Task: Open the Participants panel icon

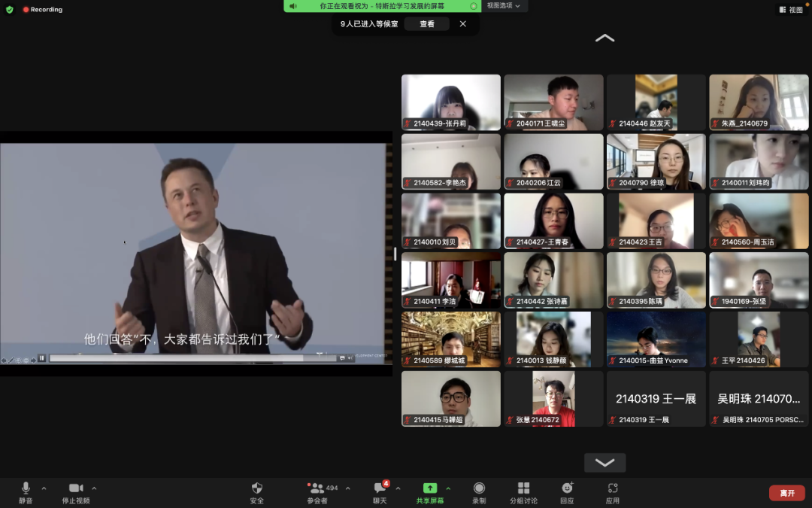Action: pos(317,488)
